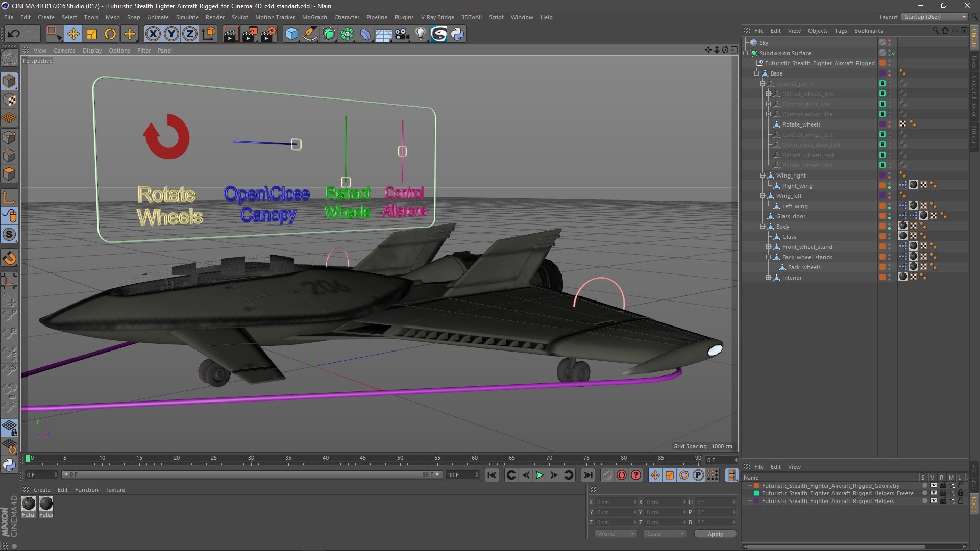Open Edit Render Settings icon
980x551 pixels.
(x=268, y=34)
